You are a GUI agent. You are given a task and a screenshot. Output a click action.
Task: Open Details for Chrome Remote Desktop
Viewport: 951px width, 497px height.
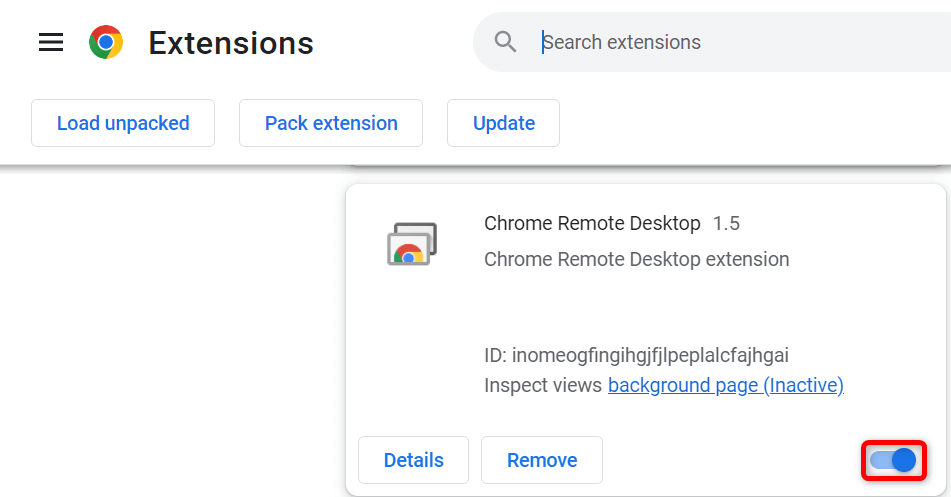(413, 460)
